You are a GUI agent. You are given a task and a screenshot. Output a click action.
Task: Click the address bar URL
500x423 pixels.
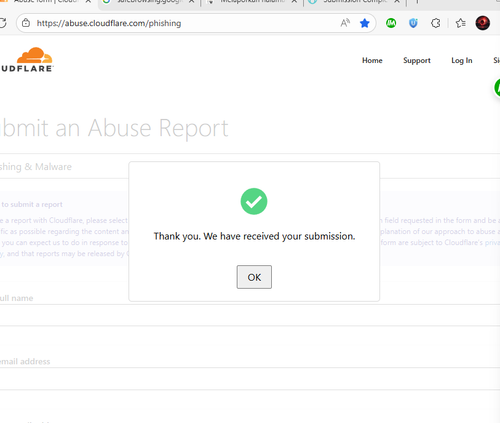pyautogui.click(x=109, y=23)
